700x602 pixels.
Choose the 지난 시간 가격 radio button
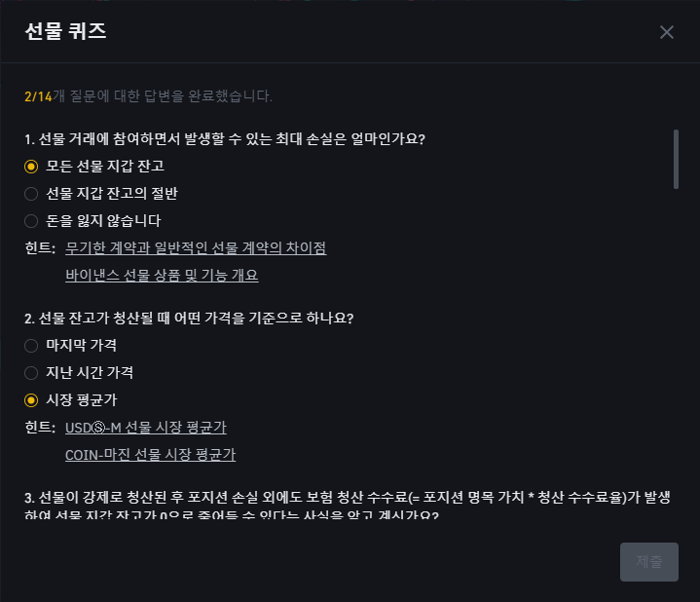click(x=79, y=373)
